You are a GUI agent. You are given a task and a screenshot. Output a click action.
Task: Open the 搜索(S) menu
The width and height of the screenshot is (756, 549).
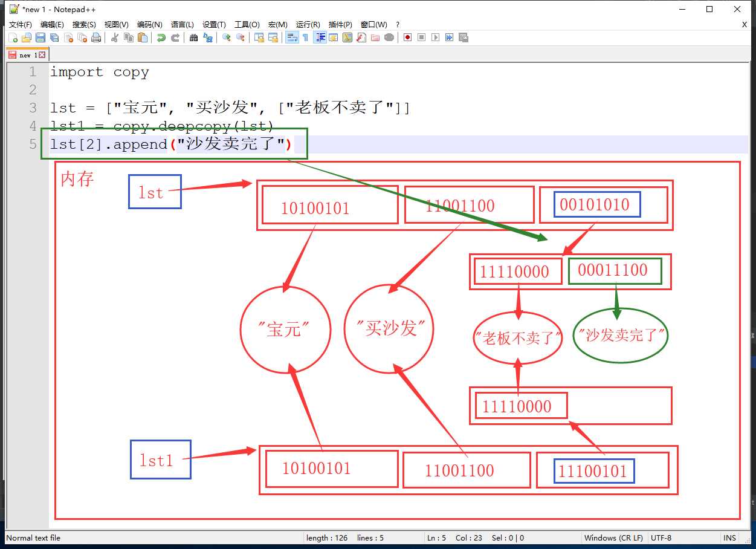pyautogui.click(x=84, y=25)
